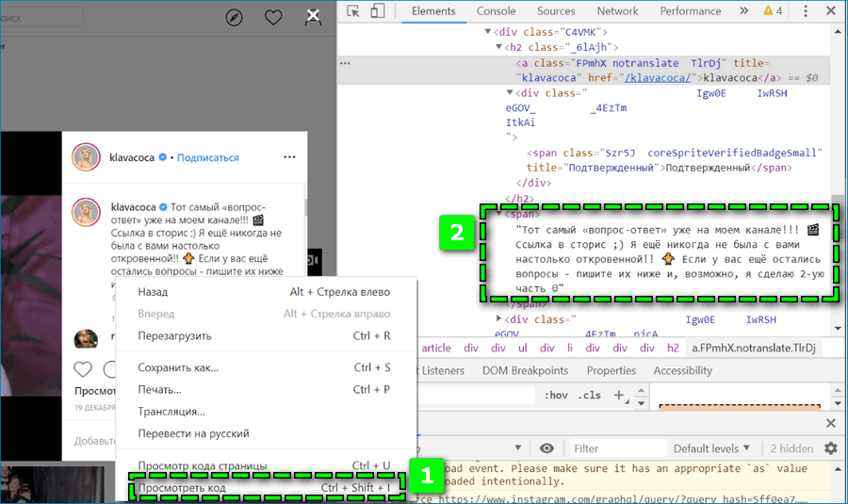Select "Просмотреть код" in context menu

(x=182, y=488)
